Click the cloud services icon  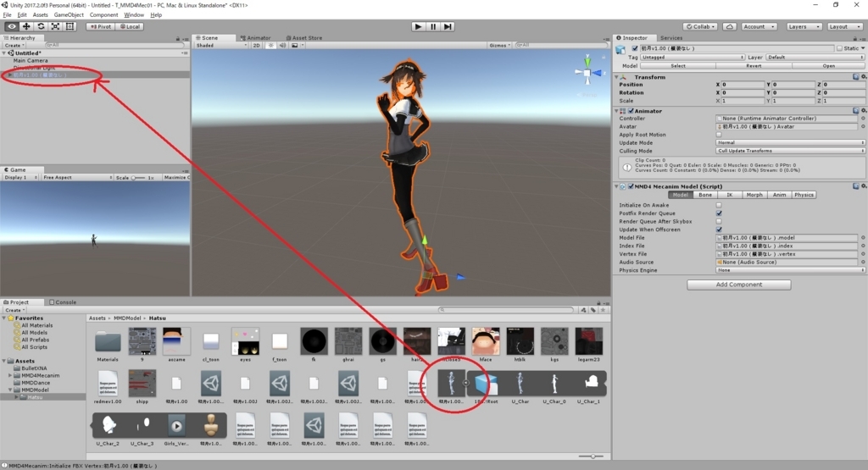point(730,26)
